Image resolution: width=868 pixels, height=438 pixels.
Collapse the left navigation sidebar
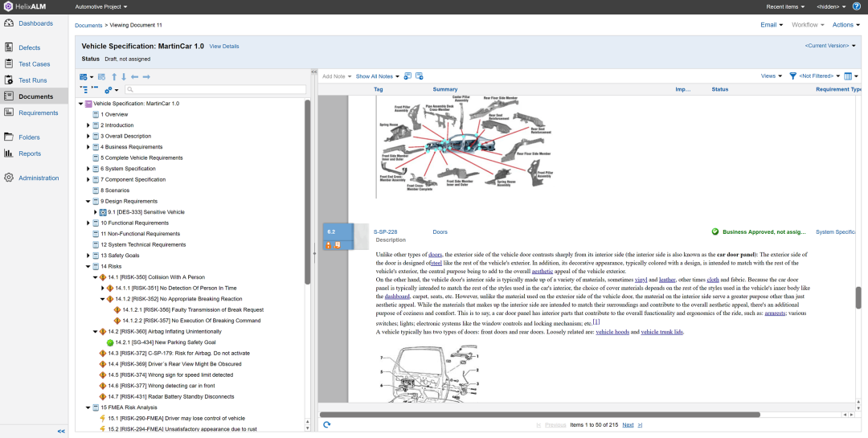tap(61, 431)
